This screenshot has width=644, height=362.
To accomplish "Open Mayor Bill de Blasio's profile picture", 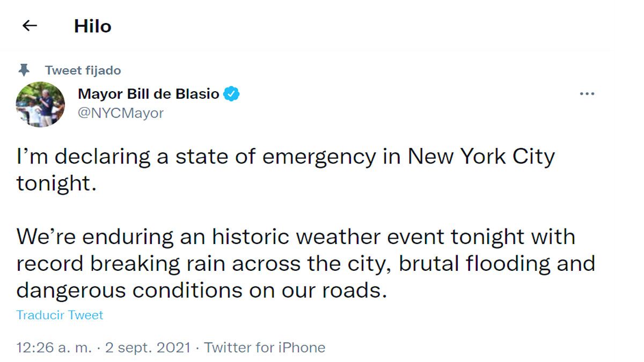I will [x=40, y=105].
